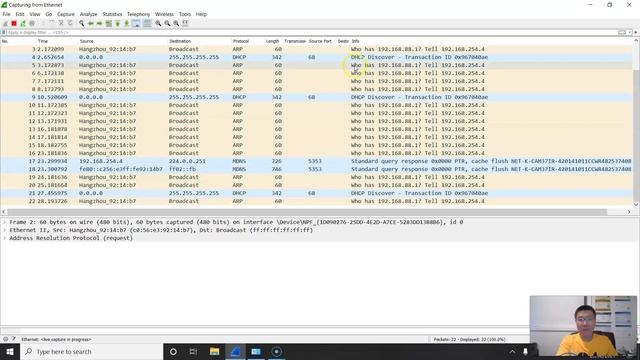Click the Open capture file toolbar icon
The width and height of the screenshot is (640, 360).
[x=43, y=24]
